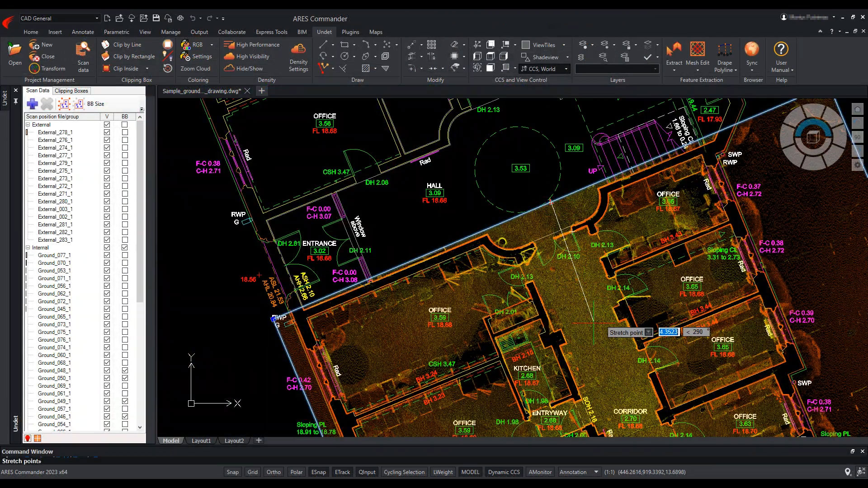The image size is (868, 488).
Task: Collapse the External tree group
Action: tap(28, 125)
